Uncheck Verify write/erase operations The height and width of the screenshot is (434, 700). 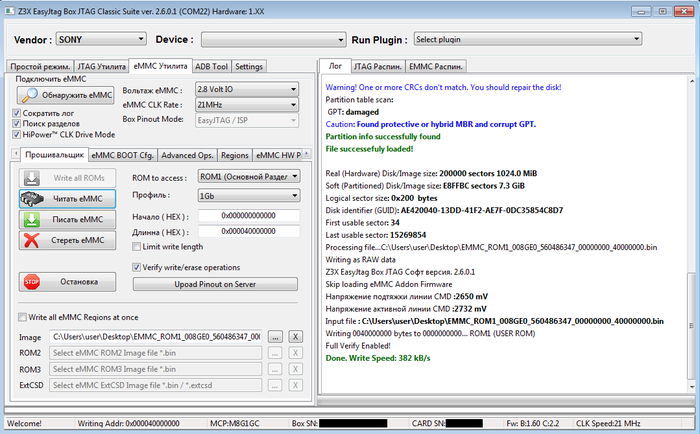point(137,267)
